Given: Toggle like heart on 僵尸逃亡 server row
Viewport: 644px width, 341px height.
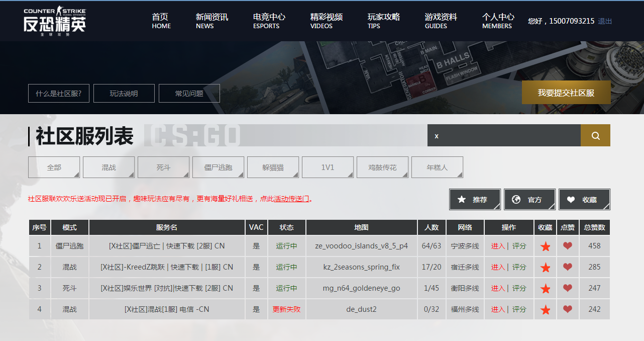Looking at the screenshot, I should (568, 246).
